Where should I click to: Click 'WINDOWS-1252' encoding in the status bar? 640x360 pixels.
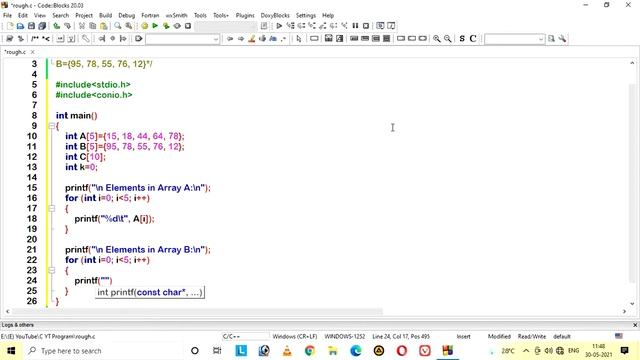coord(344,336)
